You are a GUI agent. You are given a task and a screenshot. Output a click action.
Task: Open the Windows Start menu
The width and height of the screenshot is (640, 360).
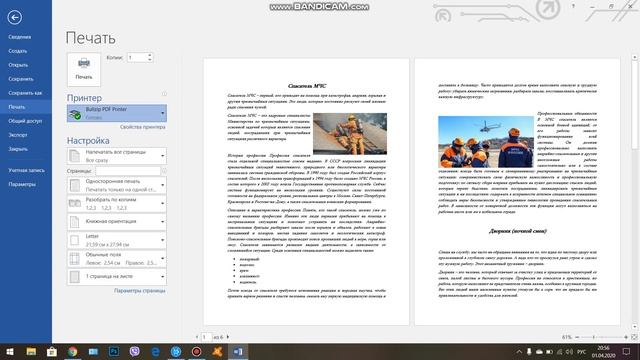10,351
